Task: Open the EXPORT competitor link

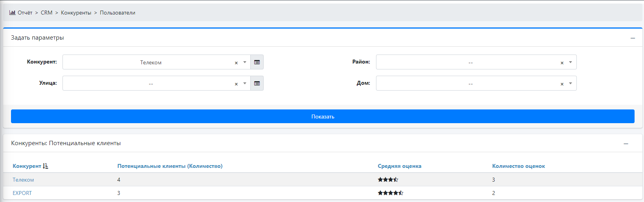Action: 22,193
